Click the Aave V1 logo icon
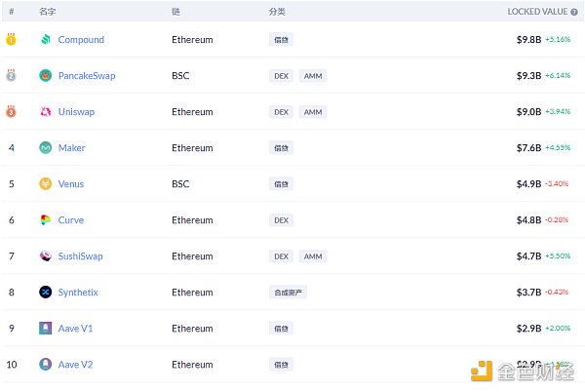The height and width of the screenshot is (392, 585). [46, 329]
